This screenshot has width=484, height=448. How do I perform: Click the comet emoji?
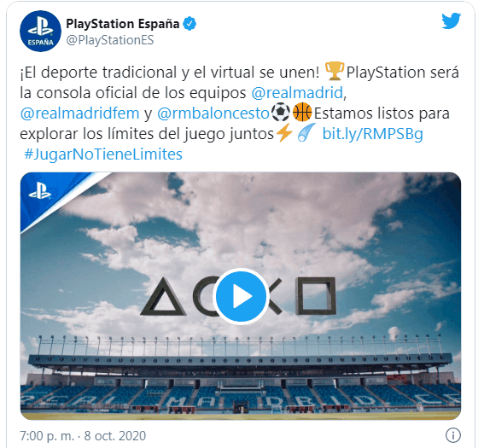(306, 132)
